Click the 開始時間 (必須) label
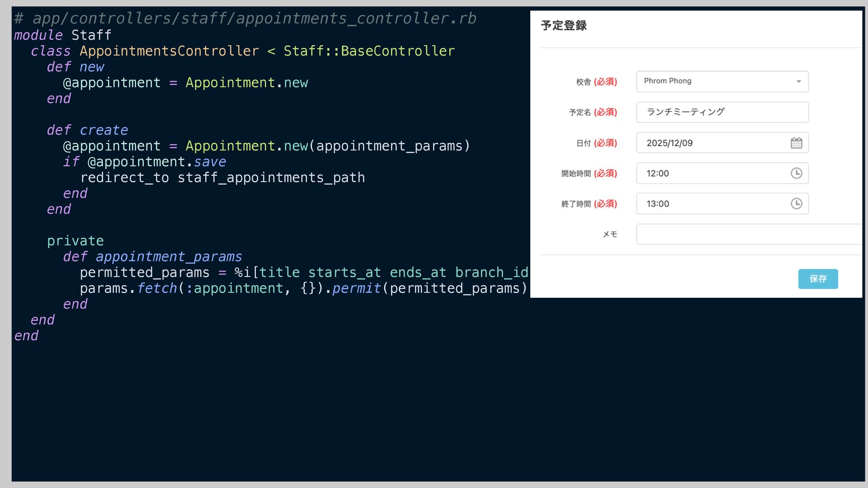The image size is (868, 488). click(589, 174)
